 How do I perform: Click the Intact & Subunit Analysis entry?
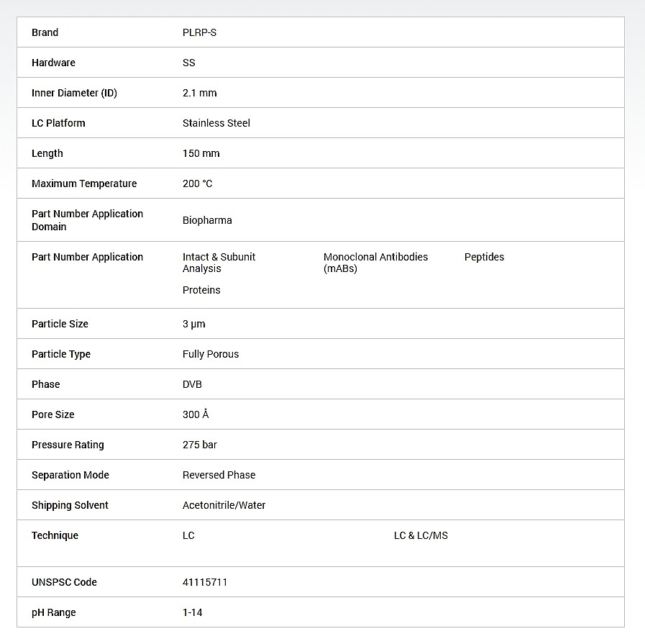219,263
